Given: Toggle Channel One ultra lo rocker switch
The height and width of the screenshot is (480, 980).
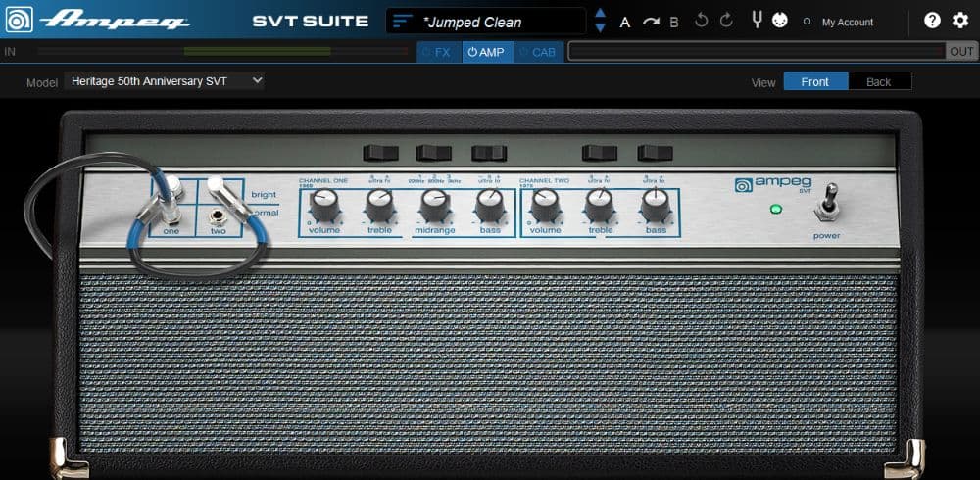Looking at the screenshot, I should pos(489,153).
